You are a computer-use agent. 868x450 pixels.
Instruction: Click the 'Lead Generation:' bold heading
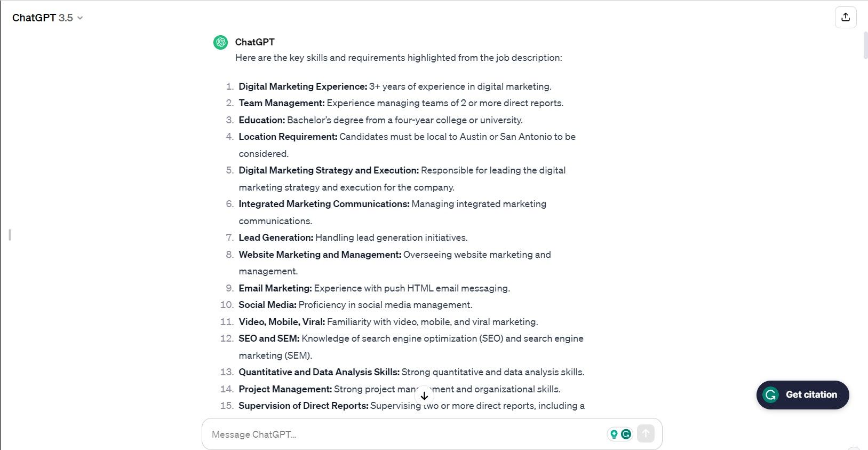click(276, 238)
